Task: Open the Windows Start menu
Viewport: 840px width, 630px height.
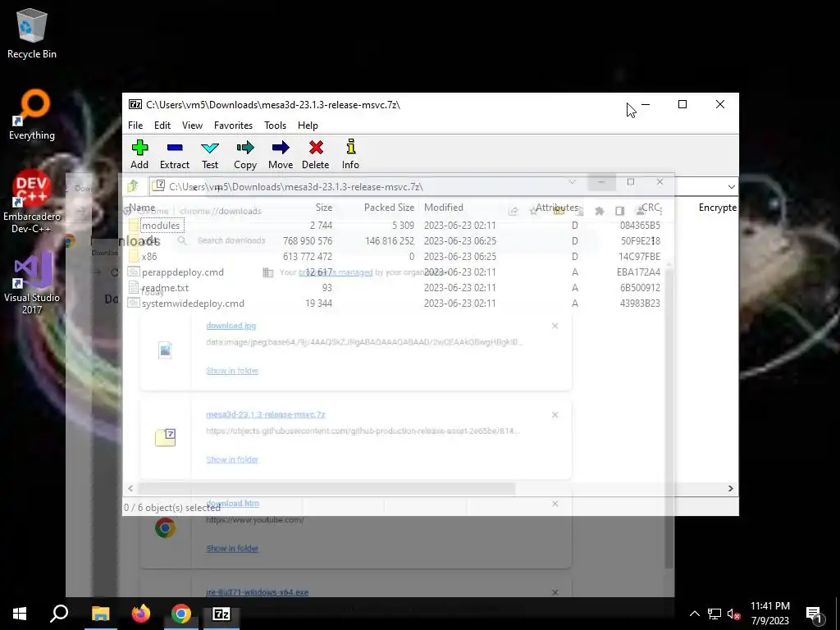Action: click(x=20, y=614)
